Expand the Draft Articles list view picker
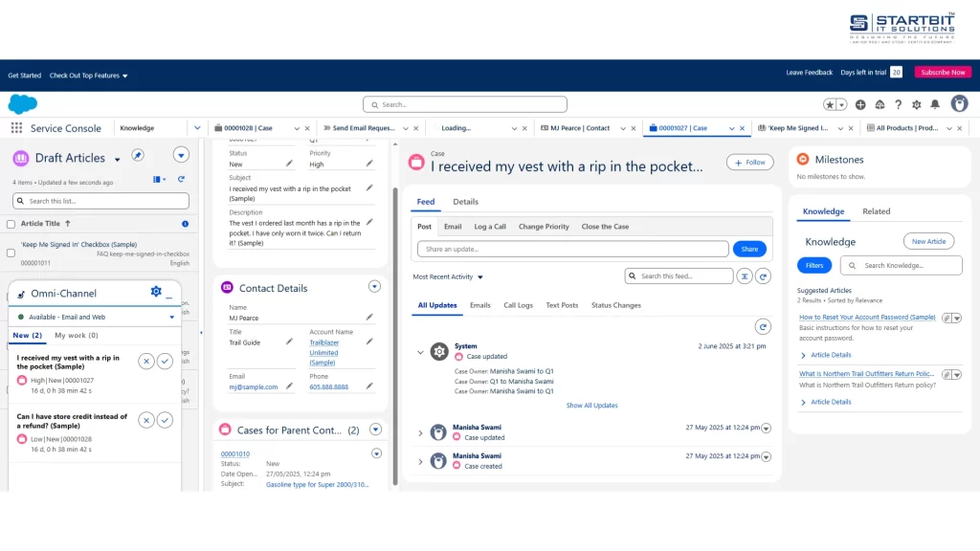 [118, 160]
